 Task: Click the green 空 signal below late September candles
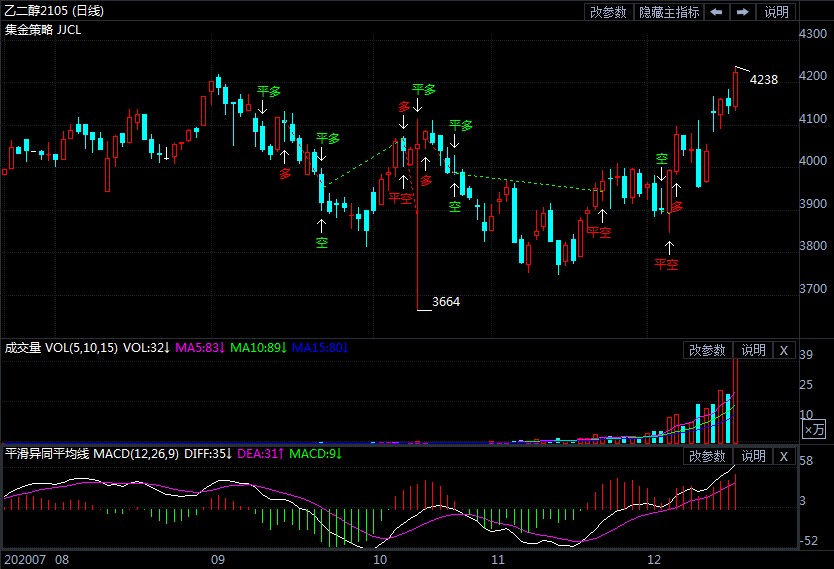pos(322,243)
